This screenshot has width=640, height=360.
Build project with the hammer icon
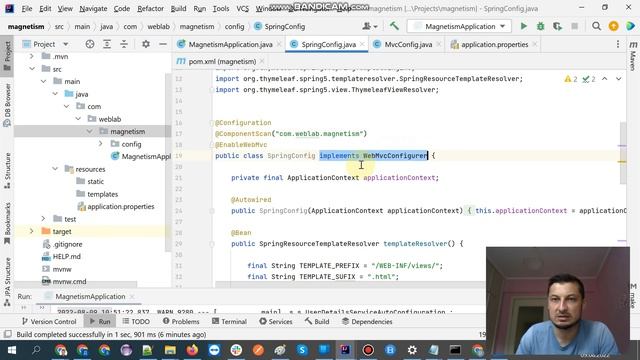394,26
